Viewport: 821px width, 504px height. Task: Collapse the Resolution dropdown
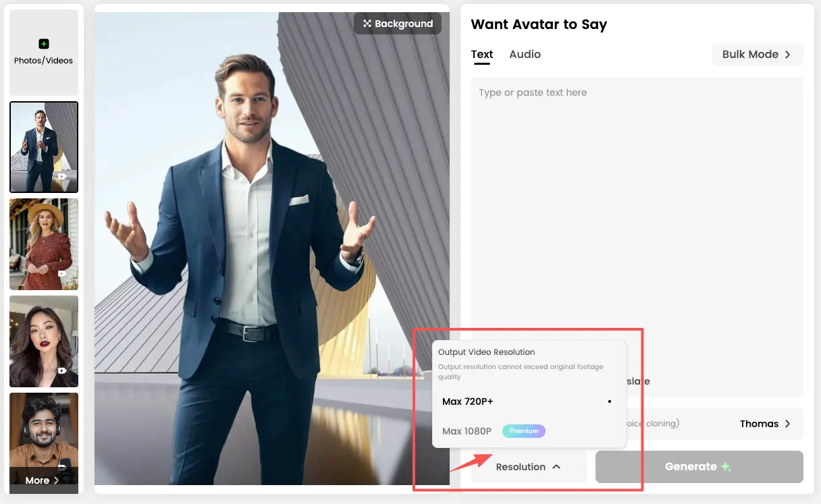point(529,467)
